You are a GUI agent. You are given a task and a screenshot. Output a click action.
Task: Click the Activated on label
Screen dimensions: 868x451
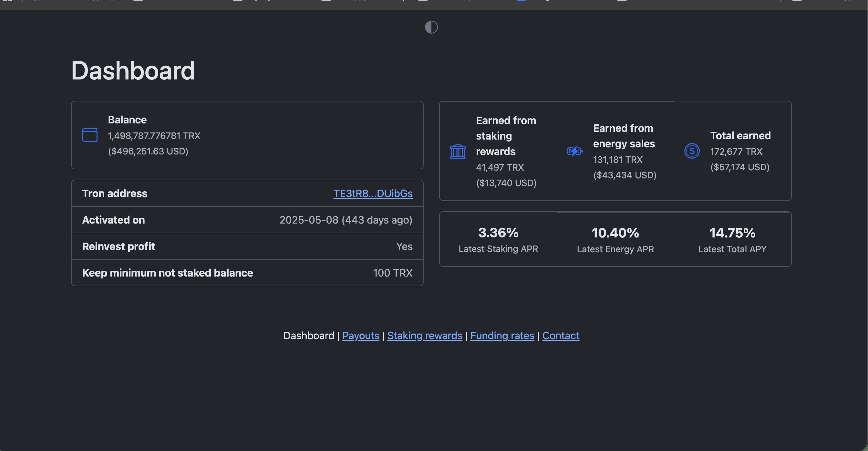coord(113,220)
